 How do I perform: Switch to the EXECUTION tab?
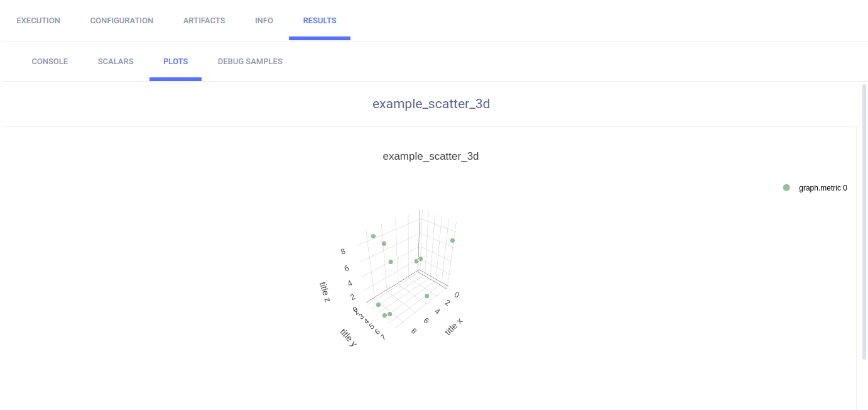[x=38, y=20]
